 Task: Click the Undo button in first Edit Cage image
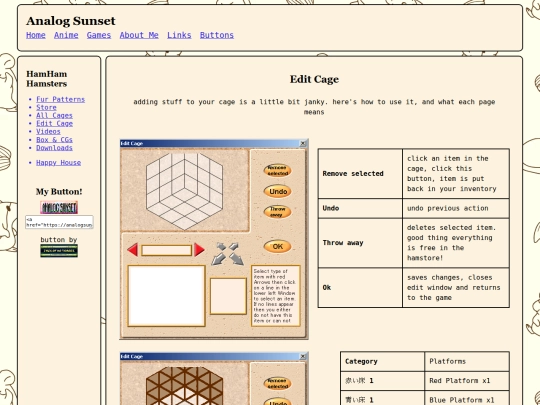pyautogui.click(x=278, y=191)
